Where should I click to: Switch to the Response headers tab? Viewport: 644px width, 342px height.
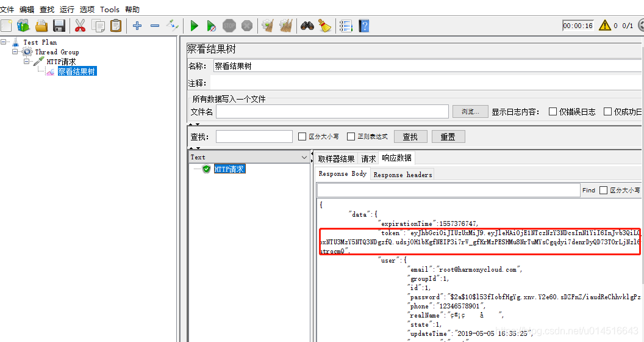[403, 175]
